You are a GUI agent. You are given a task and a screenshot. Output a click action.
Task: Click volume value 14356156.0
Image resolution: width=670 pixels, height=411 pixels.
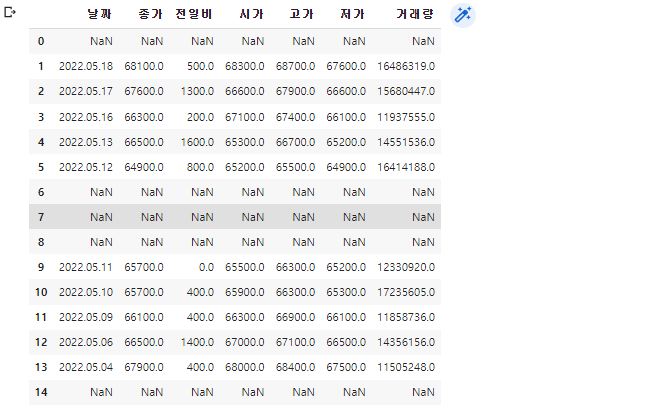click(406, 342)
